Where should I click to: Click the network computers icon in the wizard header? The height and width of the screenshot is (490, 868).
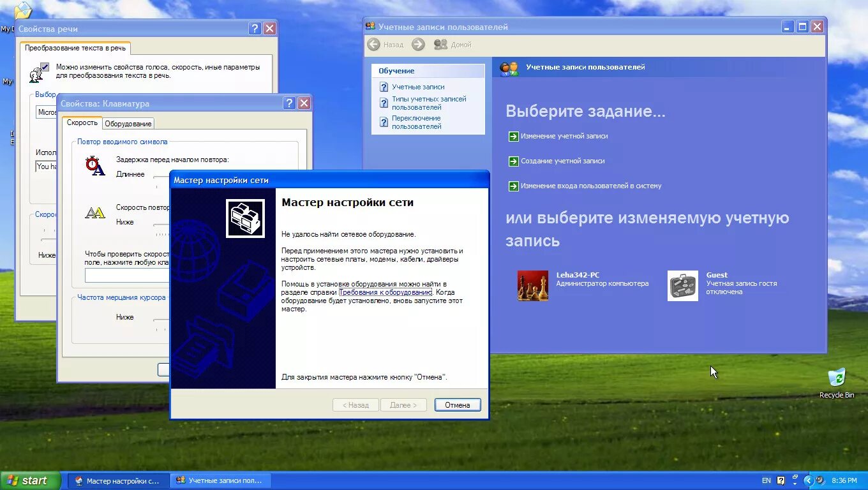tap(245, 218)
